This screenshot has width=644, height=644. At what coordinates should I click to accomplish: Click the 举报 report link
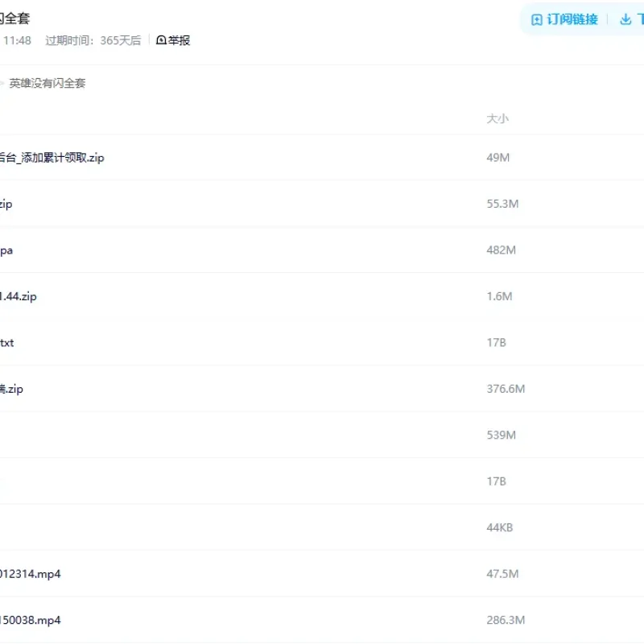pos(173,40)
